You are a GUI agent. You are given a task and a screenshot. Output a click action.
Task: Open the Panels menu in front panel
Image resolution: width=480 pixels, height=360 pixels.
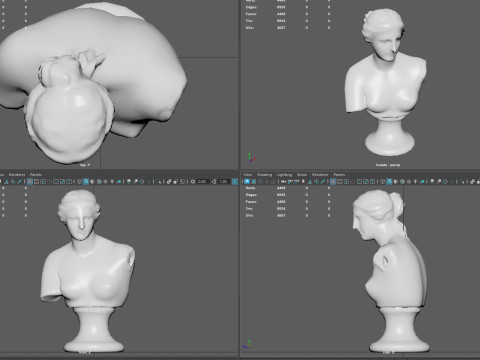pos(36,174)
